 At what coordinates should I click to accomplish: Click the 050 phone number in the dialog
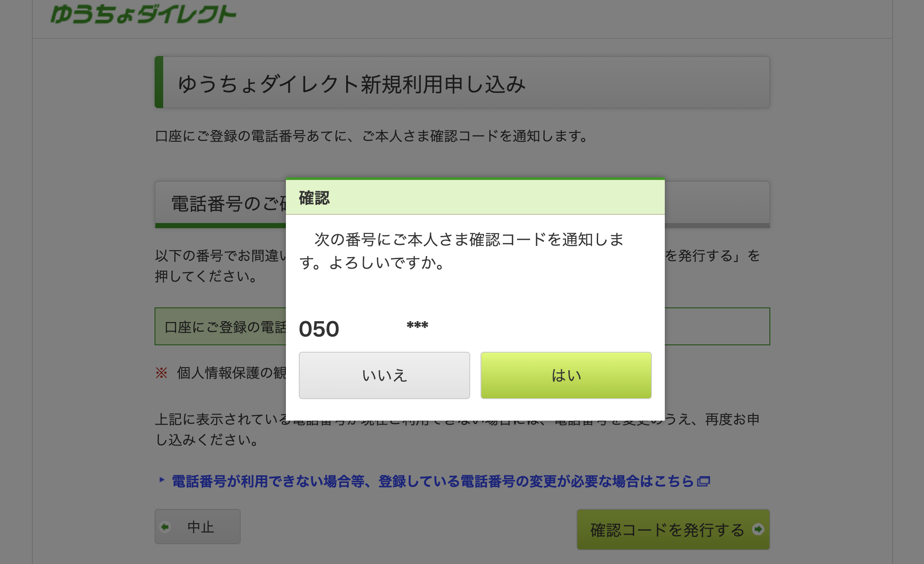[319, 329]
